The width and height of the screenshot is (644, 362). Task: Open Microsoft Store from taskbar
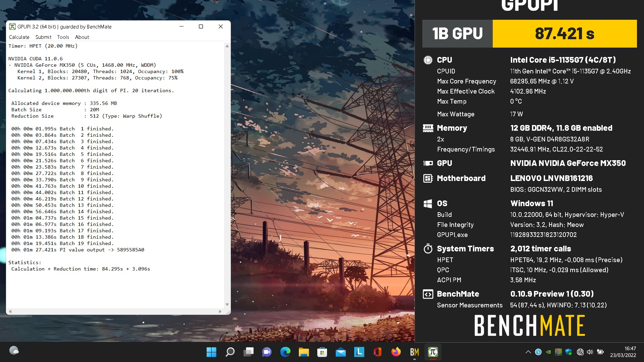[x=322, y=352]
